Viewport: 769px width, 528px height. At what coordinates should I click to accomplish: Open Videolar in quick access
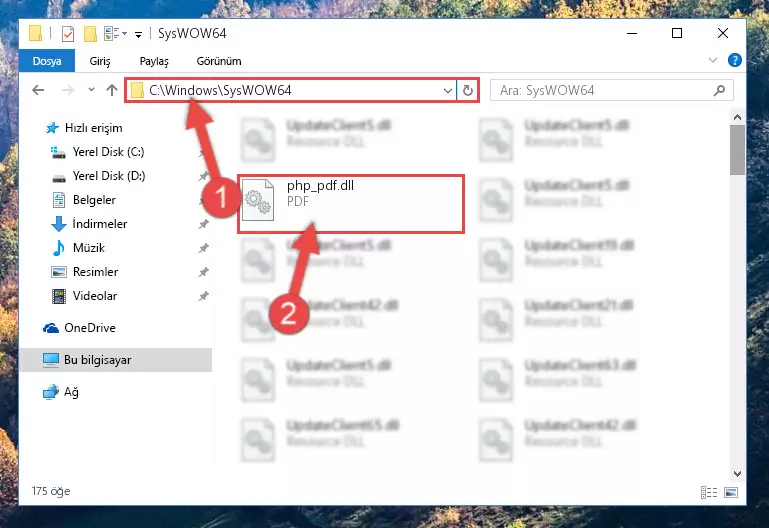tap(95, 296)
